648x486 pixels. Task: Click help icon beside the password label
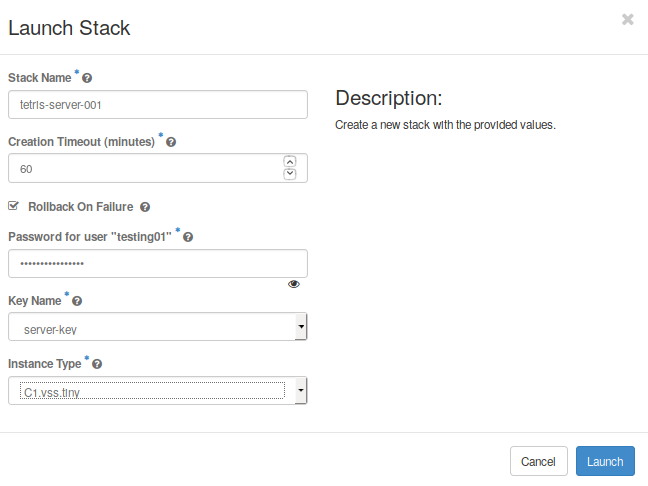tap(188, 237)
